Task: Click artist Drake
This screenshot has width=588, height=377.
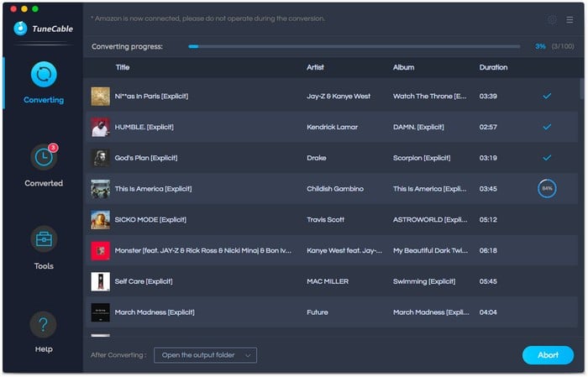Action: [x=316, y=158]
